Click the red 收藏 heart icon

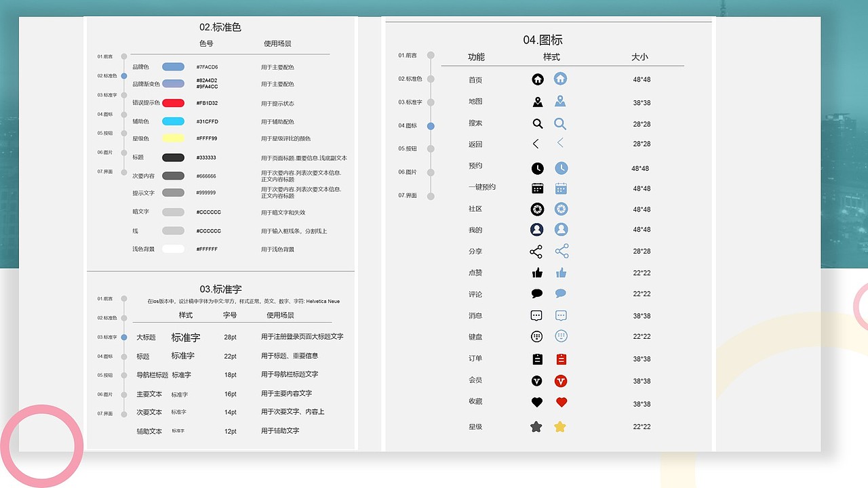[x=561, y=402]
